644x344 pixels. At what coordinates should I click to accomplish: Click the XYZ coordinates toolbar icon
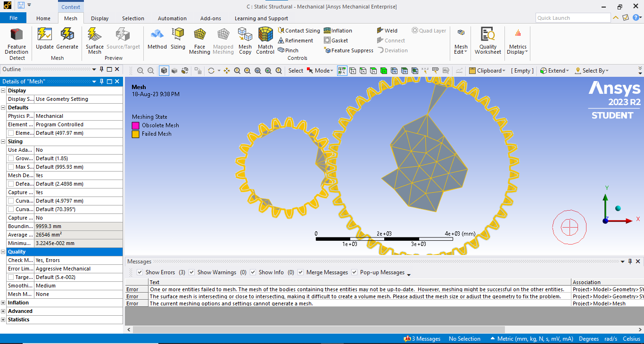pyautogui.click(x=425, y=71)
